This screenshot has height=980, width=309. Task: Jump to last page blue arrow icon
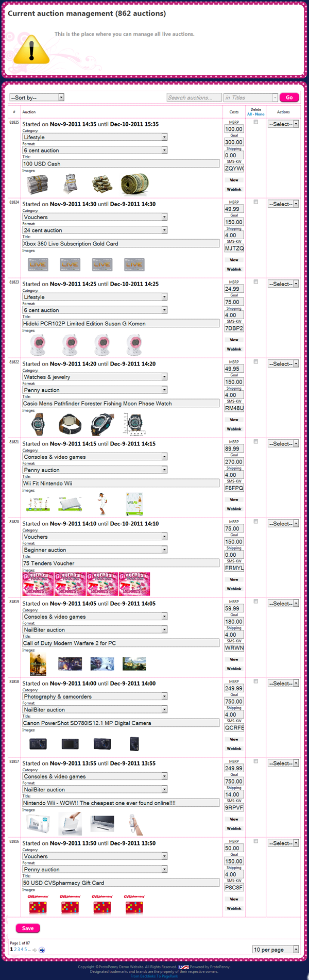pyautogui.click(x=42, y=950)
